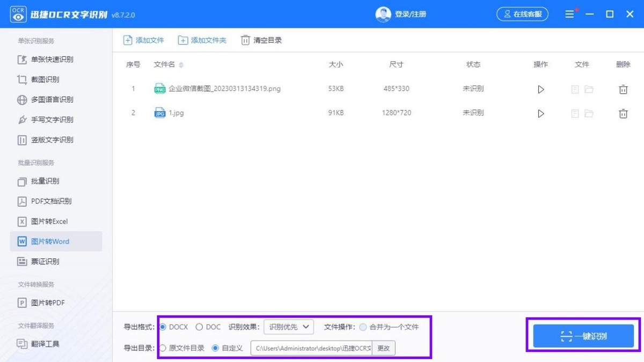The width and height of the screenshot is (644, 362).
Task: Select 图片转Excel in the sidebar
Action: pos(49,221)
